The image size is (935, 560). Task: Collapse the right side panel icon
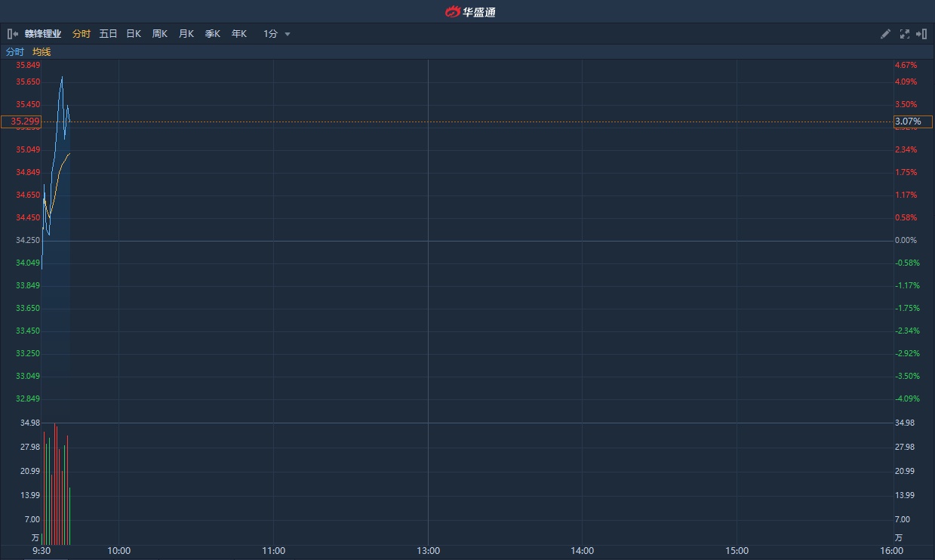point(921,34)
